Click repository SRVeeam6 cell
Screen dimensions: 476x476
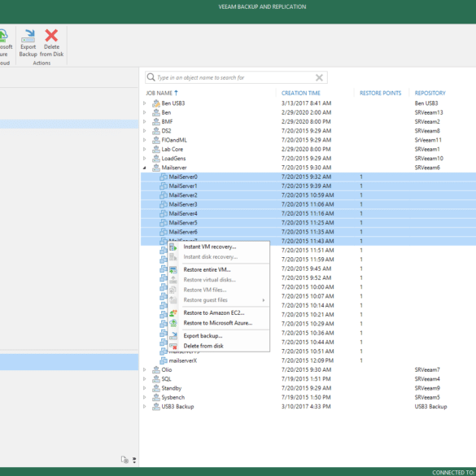tap(427, 168)
